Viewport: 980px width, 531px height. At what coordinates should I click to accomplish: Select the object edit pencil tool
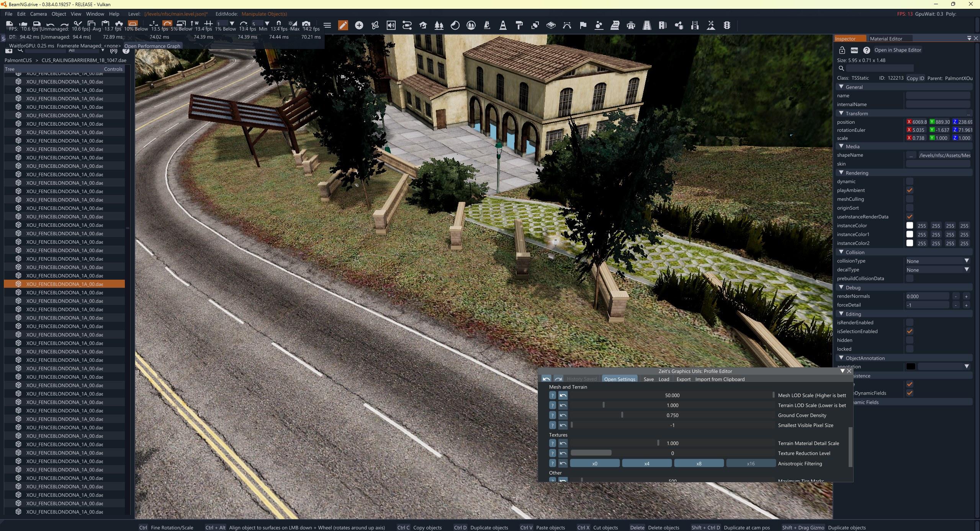pyautogui.click(x=343, y=26)
